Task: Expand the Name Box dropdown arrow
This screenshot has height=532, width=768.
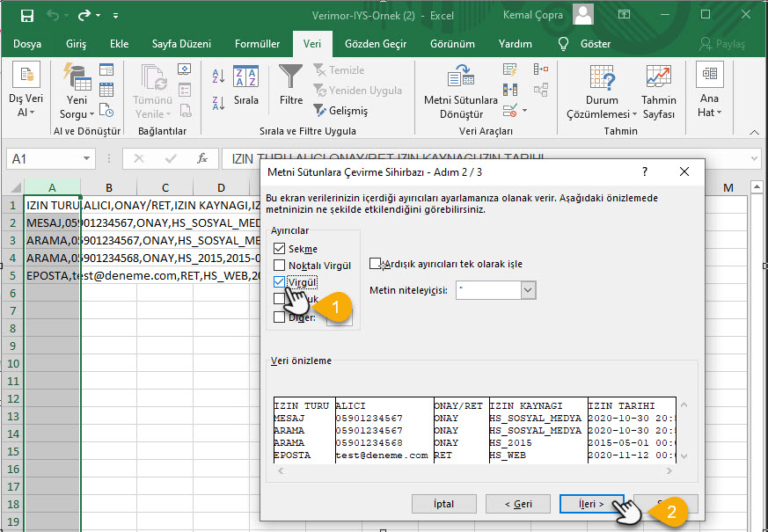Action: [x=86, y=158]
